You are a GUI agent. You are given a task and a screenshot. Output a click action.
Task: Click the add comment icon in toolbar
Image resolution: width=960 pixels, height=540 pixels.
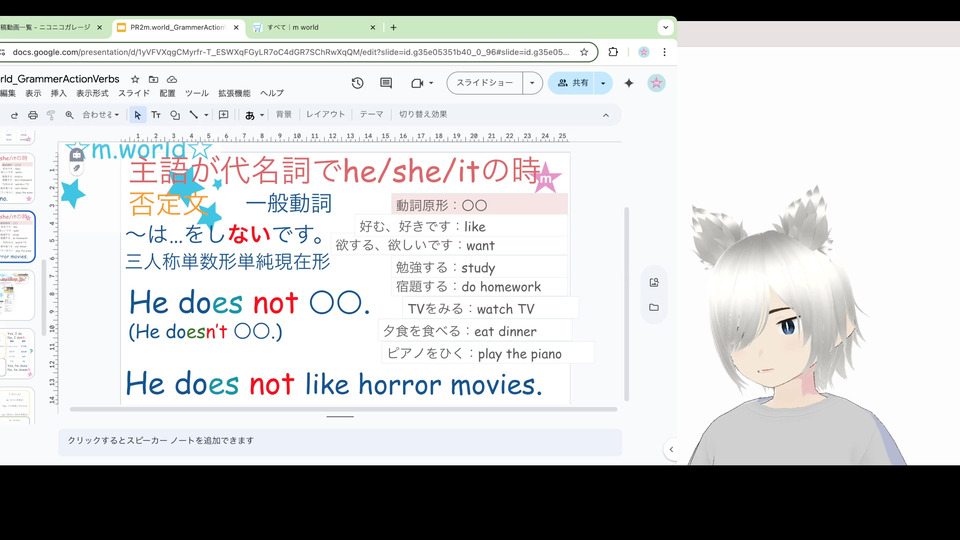tap(223, 114)
